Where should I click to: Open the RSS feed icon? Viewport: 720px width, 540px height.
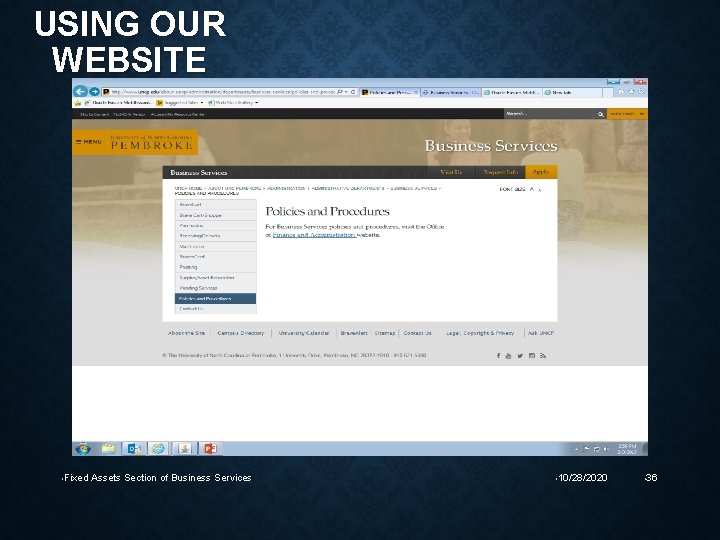(543, 355)
